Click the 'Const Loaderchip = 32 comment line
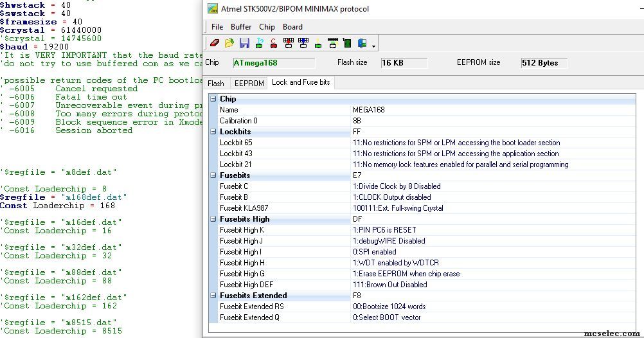 56,256
